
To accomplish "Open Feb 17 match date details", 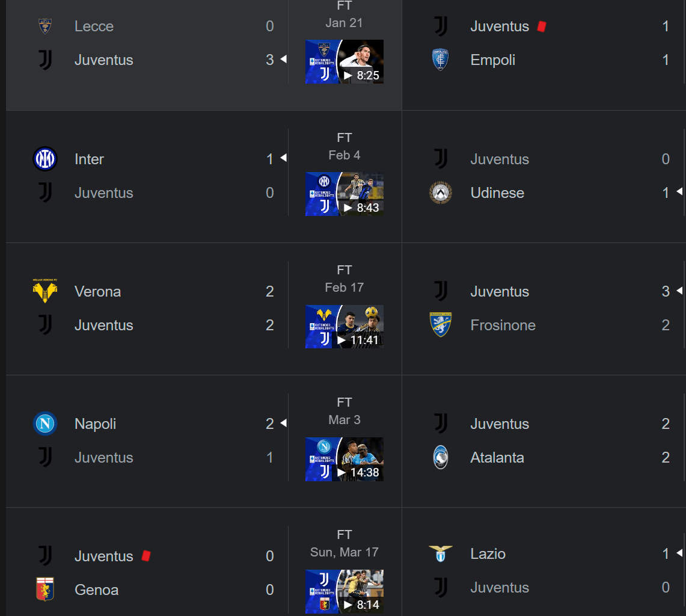I will pos(345,287).
